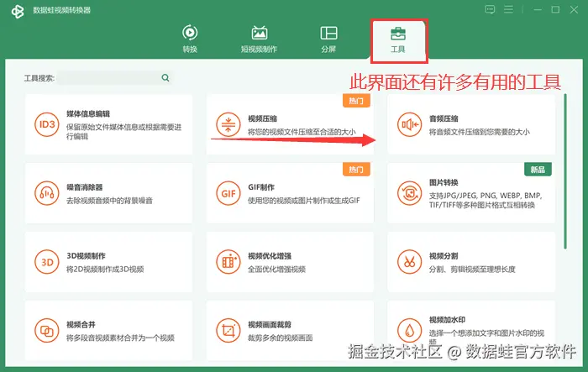Click the 3D视频制作 icon
This screenshot has height=372, width=588.
coord(47,262)
